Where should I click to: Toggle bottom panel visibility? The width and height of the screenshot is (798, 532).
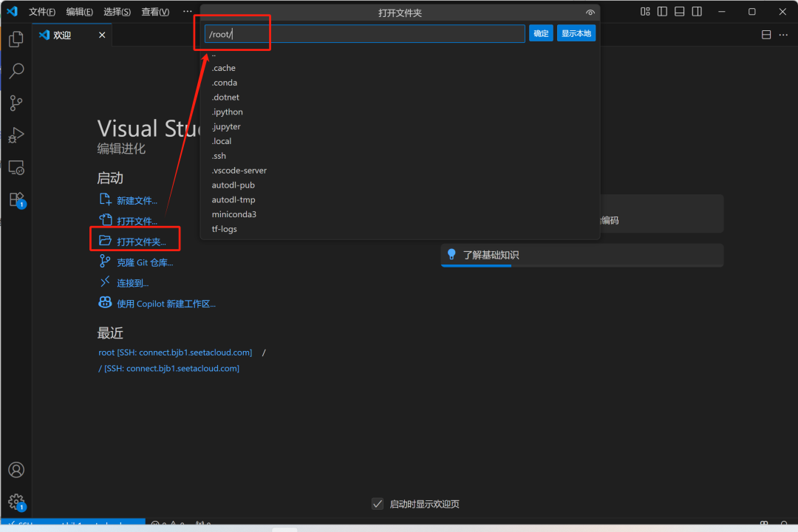tap(680, 11)
